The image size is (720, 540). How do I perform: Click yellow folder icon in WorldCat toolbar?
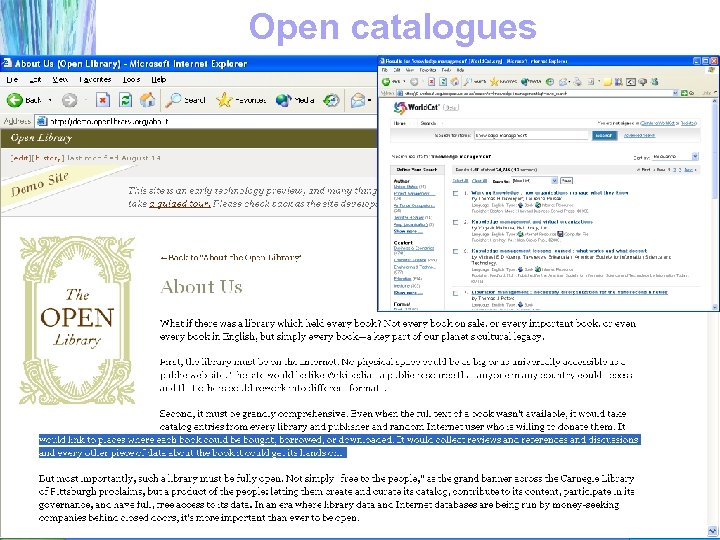[x=607, y=82]
